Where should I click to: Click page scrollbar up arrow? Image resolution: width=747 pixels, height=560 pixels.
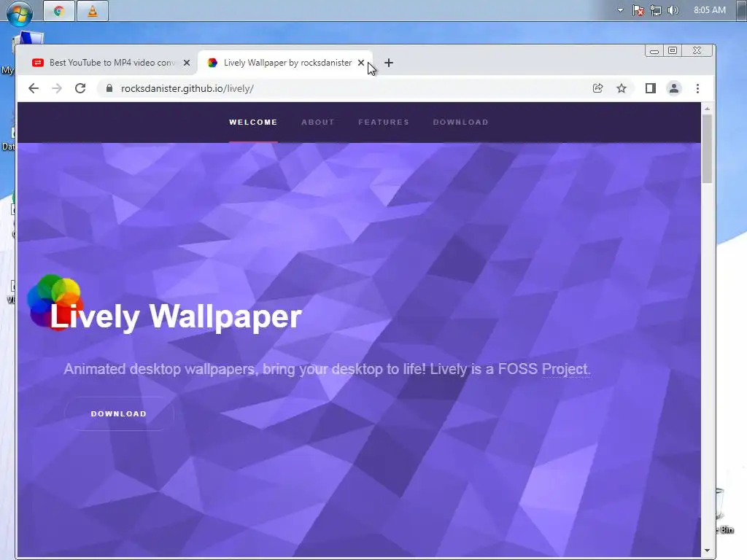click(x=707, y=109)
